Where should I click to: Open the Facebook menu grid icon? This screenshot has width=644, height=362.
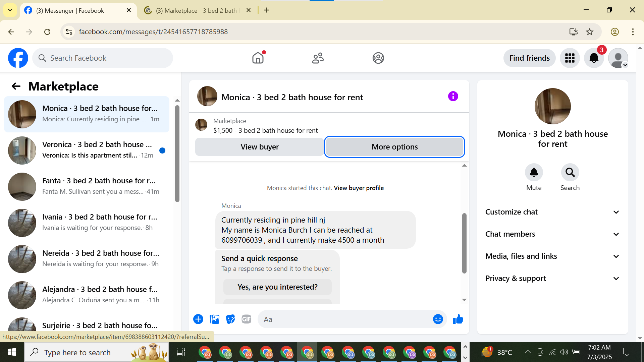click(x=570, y=58)
